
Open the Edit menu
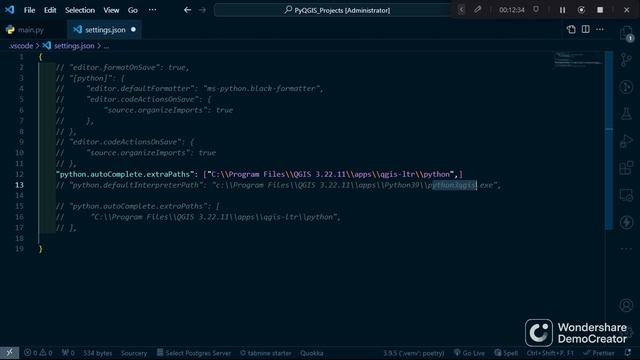coord(50,10)
